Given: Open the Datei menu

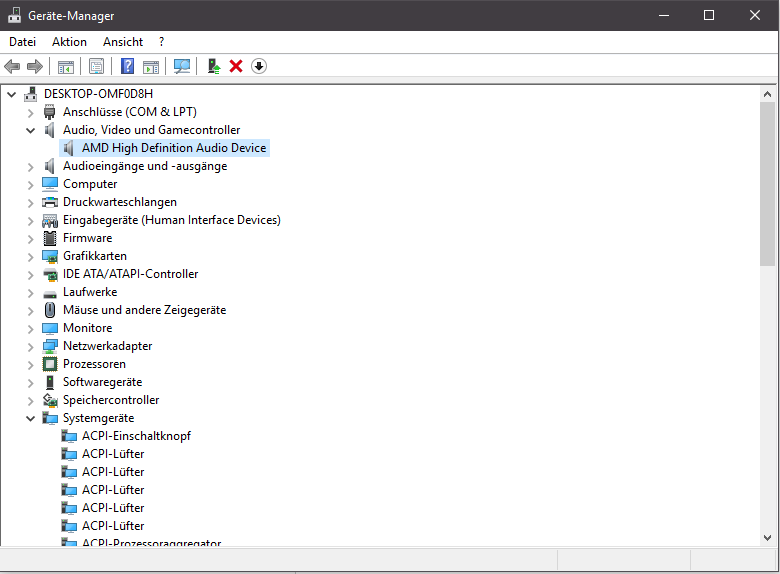Looking at the screenshot, I should [x=22, y=42].
